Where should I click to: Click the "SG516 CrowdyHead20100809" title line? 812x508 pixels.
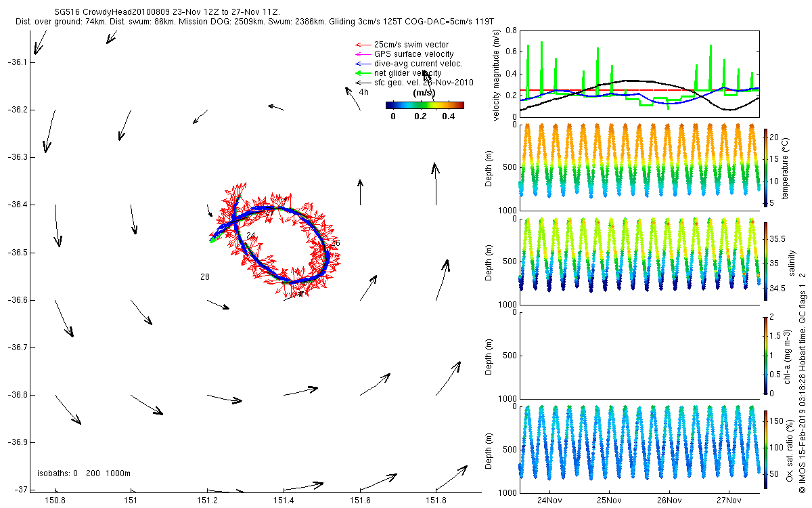(168, 12)
